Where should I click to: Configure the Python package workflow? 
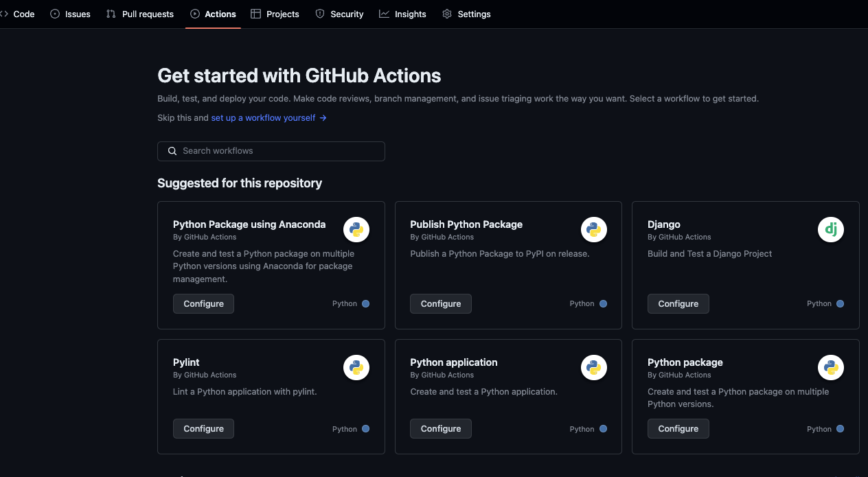pyautogui.click(x=678, y=428)
